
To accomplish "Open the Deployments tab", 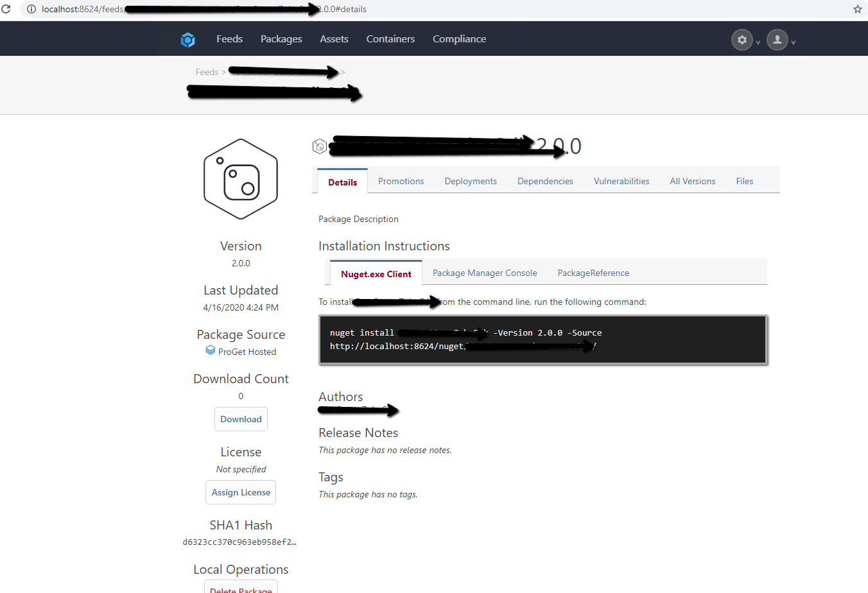I will tap(471, 181).
